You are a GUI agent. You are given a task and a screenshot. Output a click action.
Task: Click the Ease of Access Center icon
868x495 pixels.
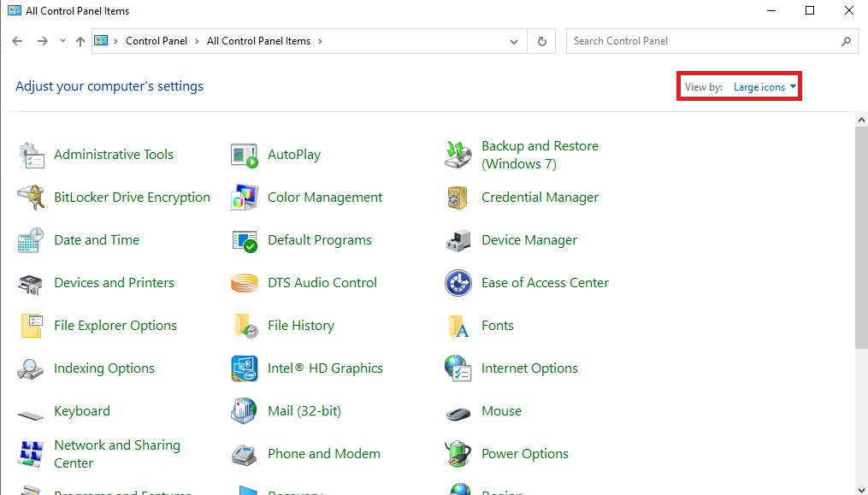point(458,283)
